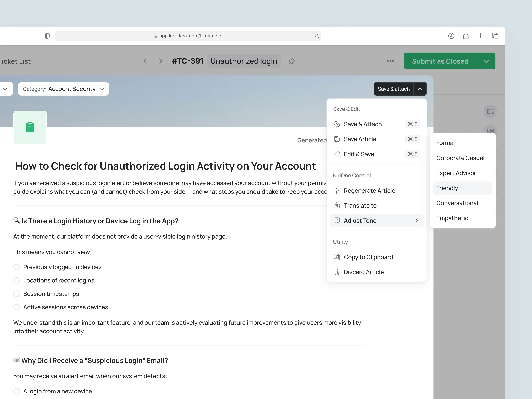Go back to Ticket List
The image size is (532, 399).
[x=15, y=61]
